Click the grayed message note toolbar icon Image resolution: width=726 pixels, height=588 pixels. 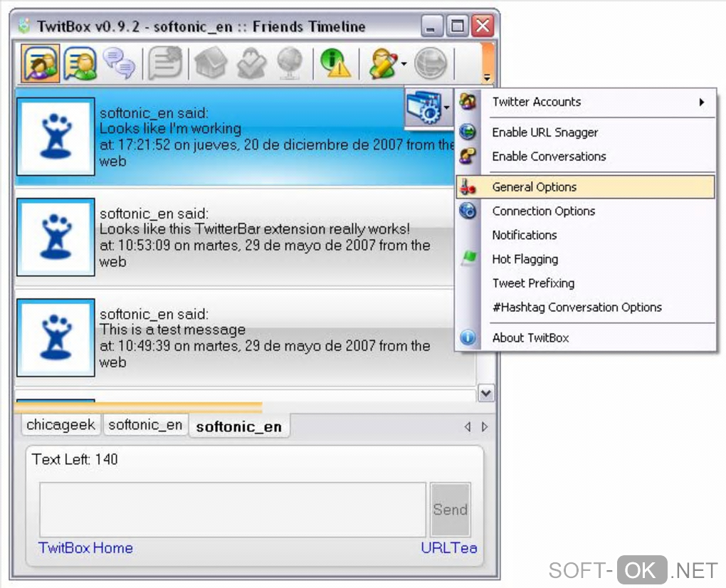[165, 63]
